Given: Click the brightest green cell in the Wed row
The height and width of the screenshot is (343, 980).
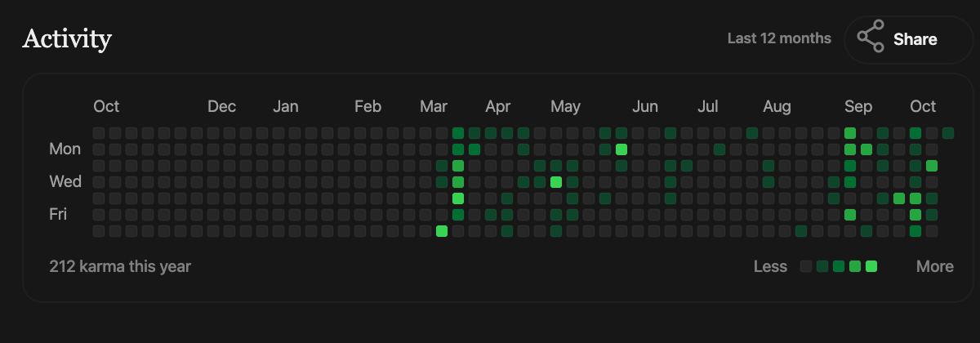Looking at the screenshot, I should pos(556,182).
